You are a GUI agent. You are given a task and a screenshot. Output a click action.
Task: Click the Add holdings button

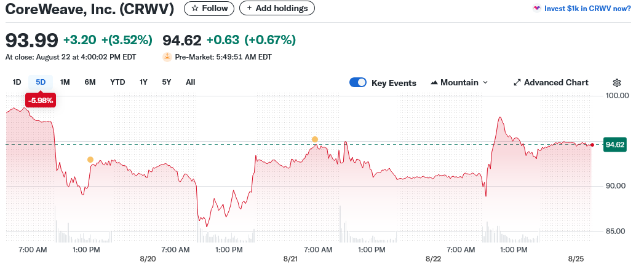tap(277, 8)
